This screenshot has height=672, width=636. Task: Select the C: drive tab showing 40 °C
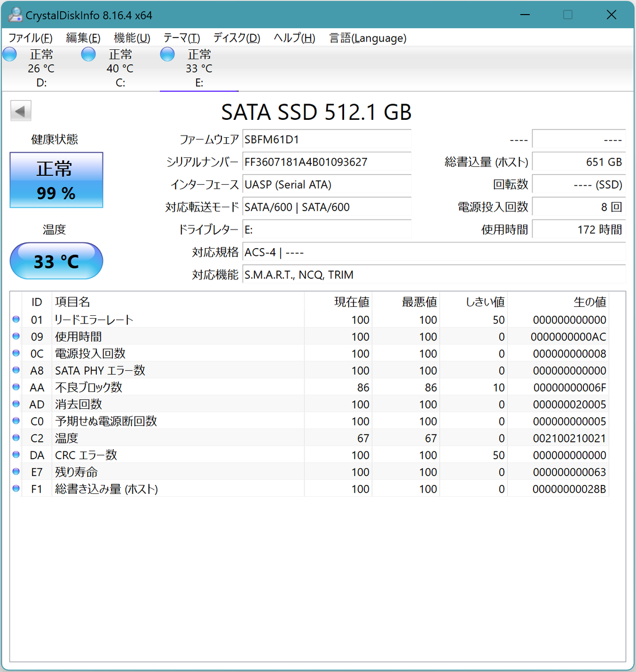pos(120,68)
